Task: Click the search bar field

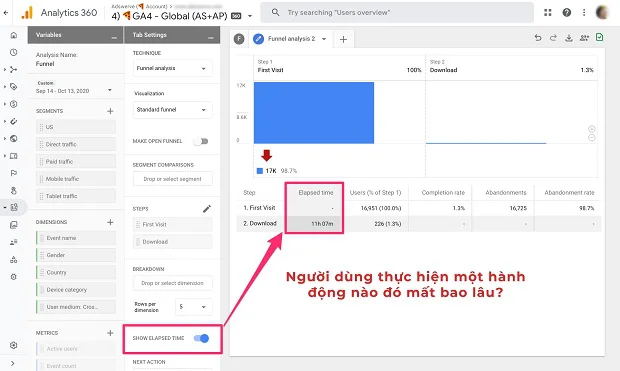Action: pos(397,13)
